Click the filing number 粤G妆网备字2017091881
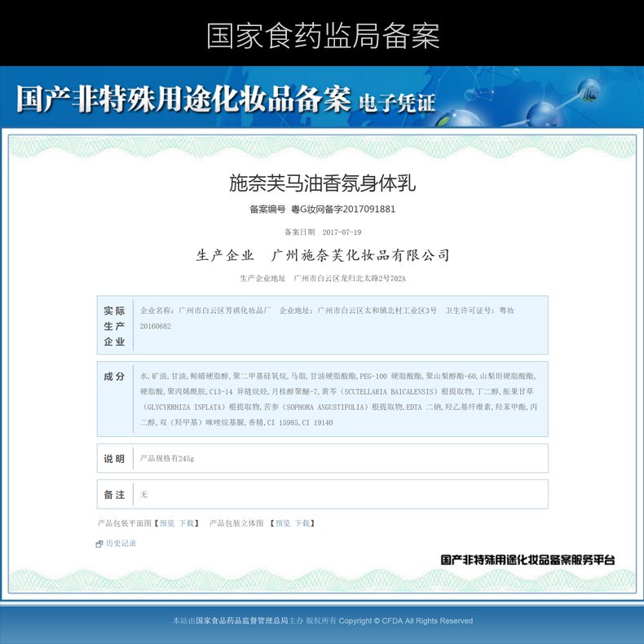The image size is (644, 644). tap(343, 209)
